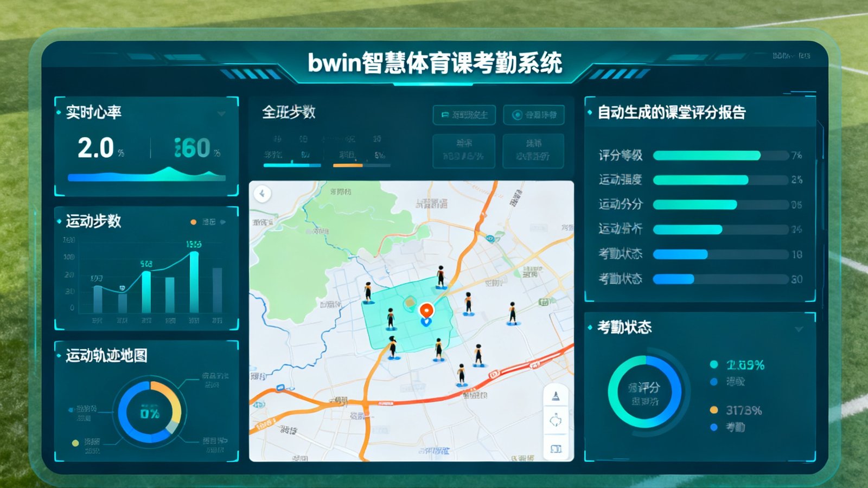Click the 考勤状态 bar with value 18
This screenshot has height=488, width=868.
pyautogui.click(x=721, y=254)
